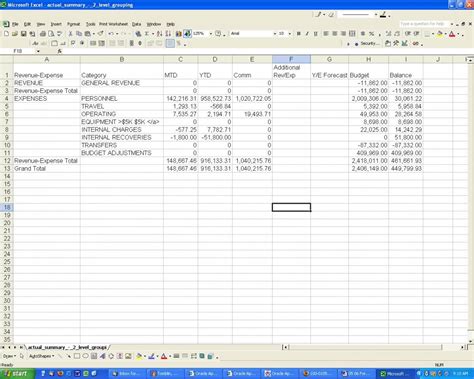
Task: Click the Sort Ascending icon
Action: [160, 34]
